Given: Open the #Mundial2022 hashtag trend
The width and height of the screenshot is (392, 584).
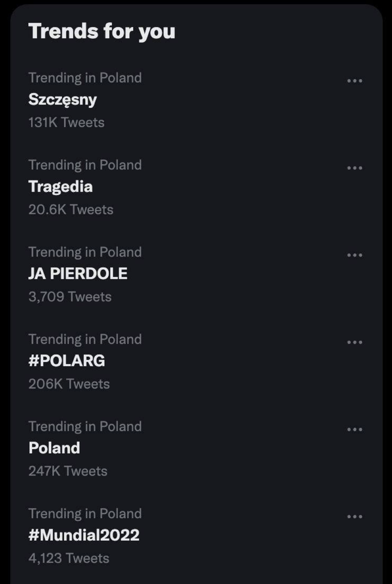Looking at the screenshot, I should [x=84, y=535].
